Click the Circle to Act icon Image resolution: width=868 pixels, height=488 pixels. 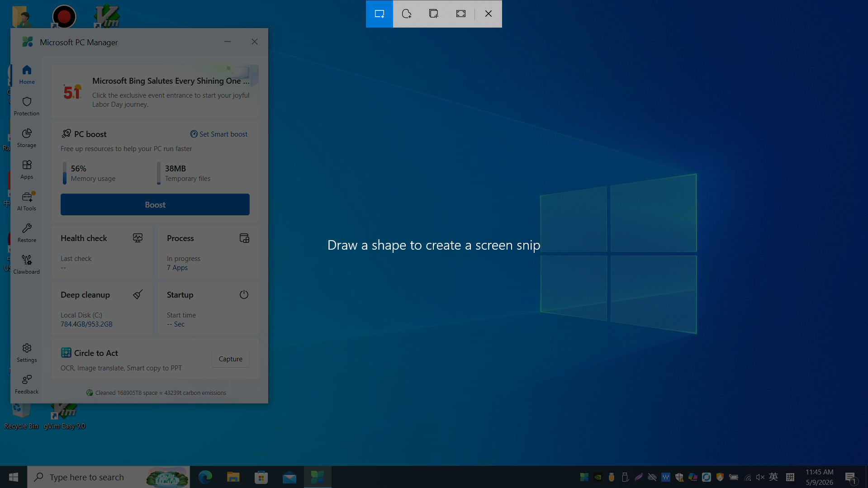click(66, 353)
